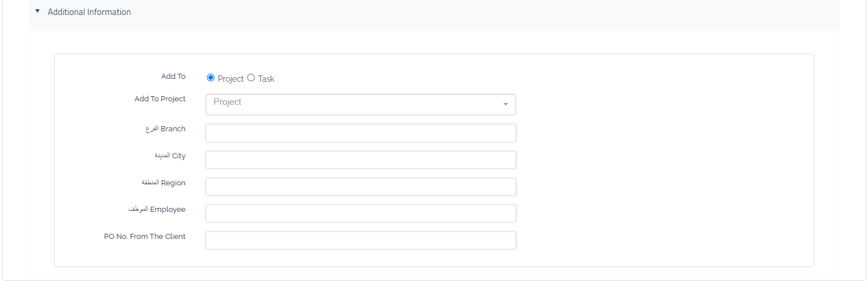The width and height of the screenshot is (868, 281).
Task: Click the Project dropdown caret arrow
Action: click(506, 104)
